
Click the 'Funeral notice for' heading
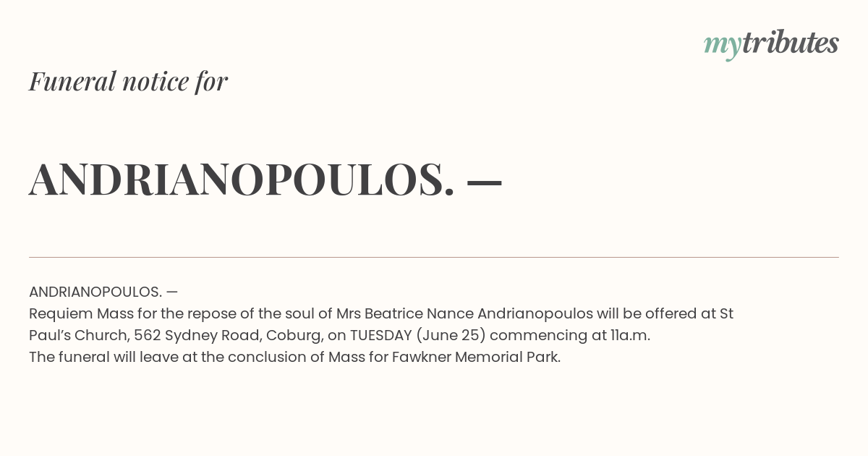click(128, 81)
